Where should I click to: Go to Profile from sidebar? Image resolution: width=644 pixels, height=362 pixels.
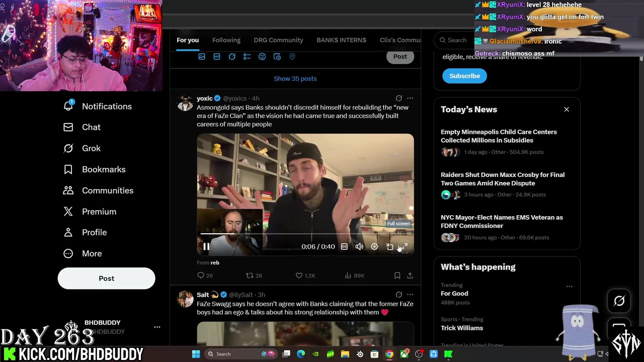coord(85,232)
